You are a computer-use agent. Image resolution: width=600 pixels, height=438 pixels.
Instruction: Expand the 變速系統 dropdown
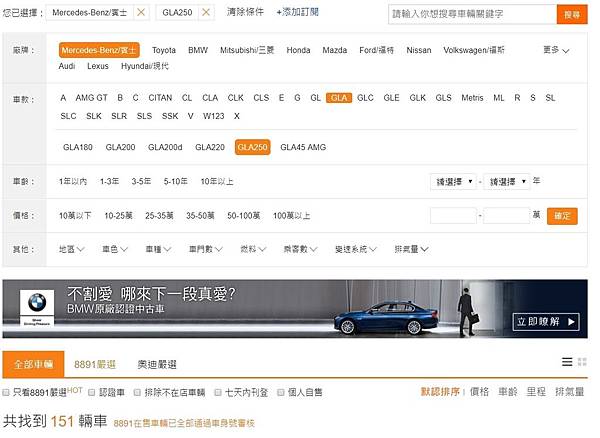click(x=356, y=249)
